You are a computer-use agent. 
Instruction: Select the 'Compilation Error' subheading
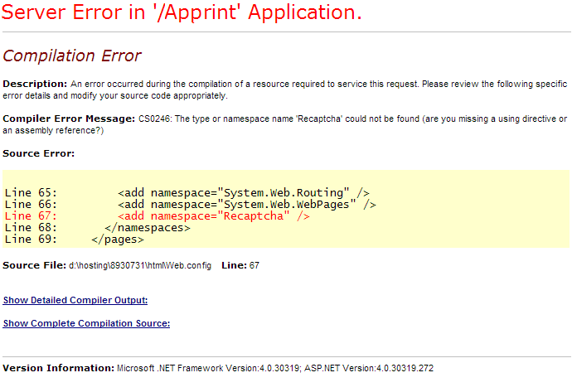[x=72, y=56]
